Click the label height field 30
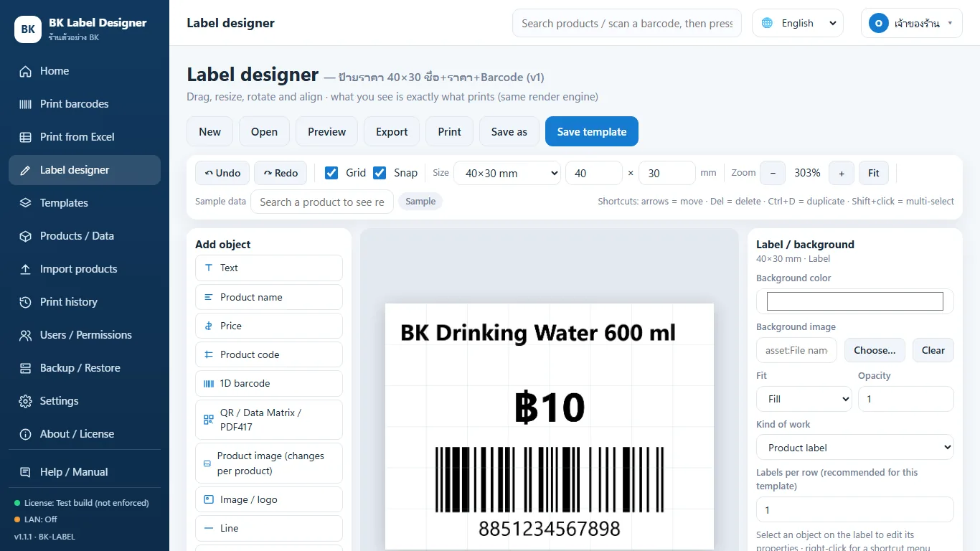Viewport: 980px width, 551px height. [667, 173]
